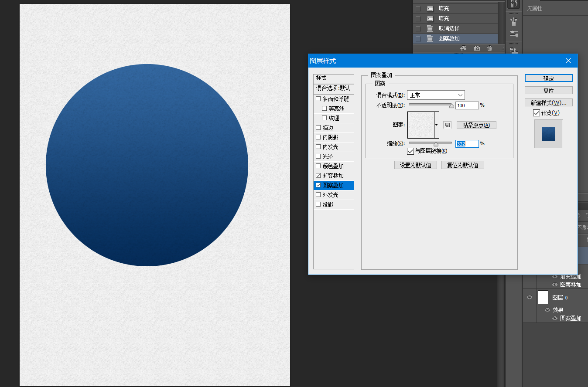This screenshot has height=387, width=588.
Task: Select the 图案叠加 history state
Action: tap(455, 38)
